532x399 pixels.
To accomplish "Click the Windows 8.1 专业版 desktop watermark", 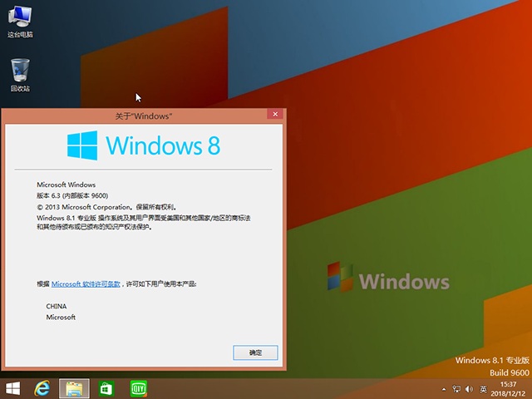I will click(492, 360).
